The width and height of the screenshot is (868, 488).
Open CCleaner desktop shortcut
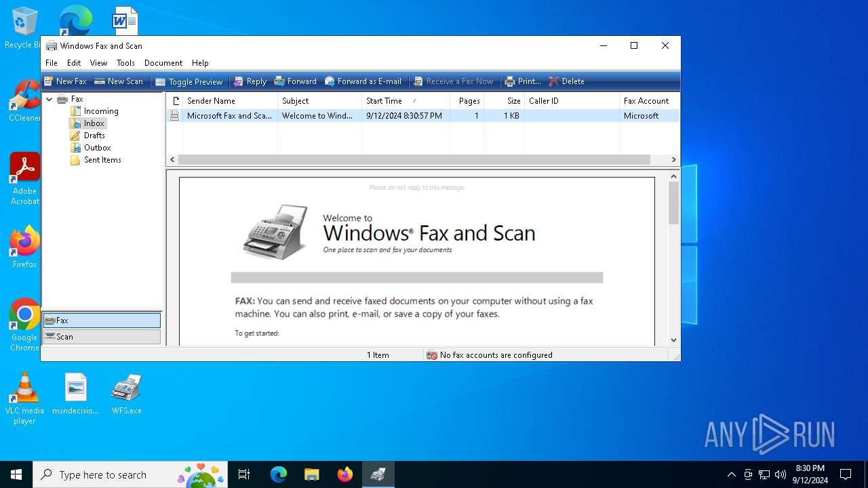[24, 100]
